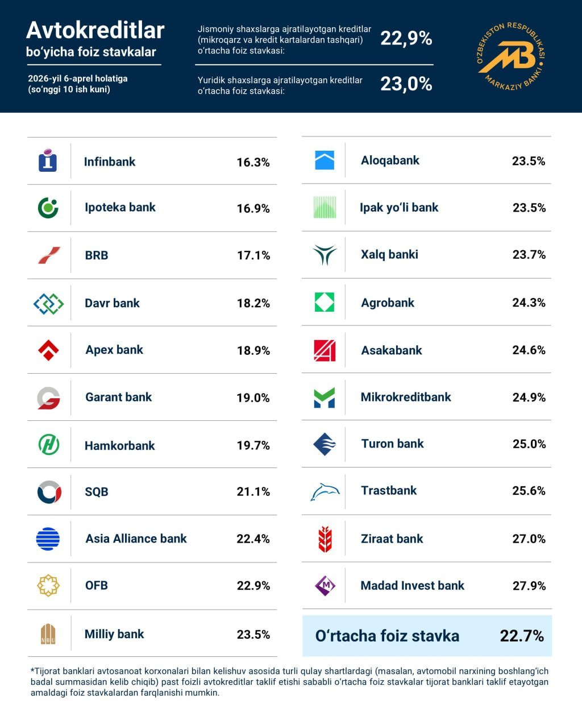Click the 23,0% legal entities rate
This screenshot has height=728, width=582.
pos(406,84)
